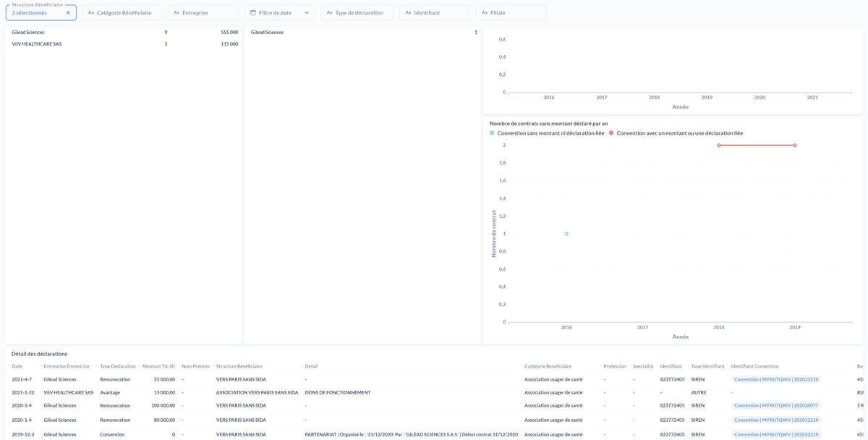Select the red data point at 2019
The width and height of the screenshot is (868, 440).
pyautogui.click(x=795, y=145)
